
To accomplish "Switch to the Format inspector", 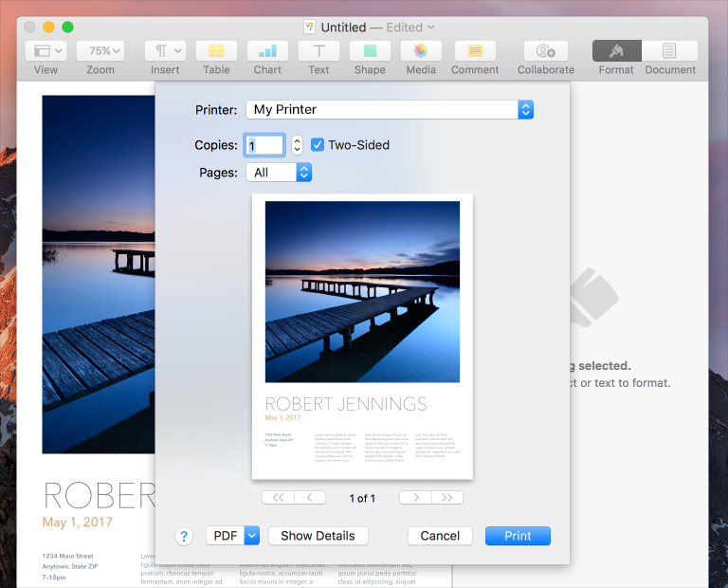I will pyautogui.click(x=616, y=50).
